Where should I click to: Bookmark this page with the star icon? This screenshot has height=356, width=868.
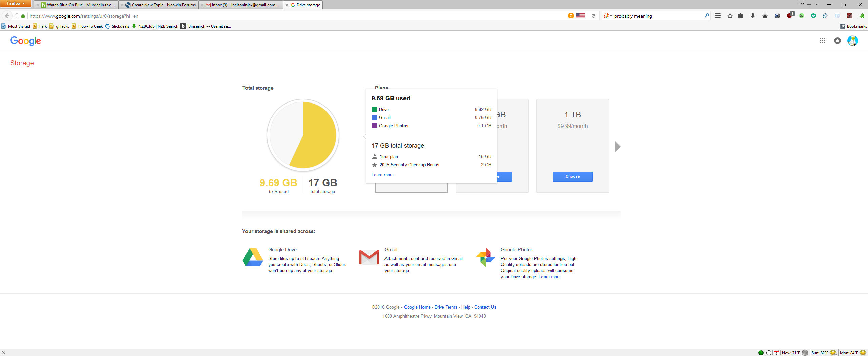(730, 16)
